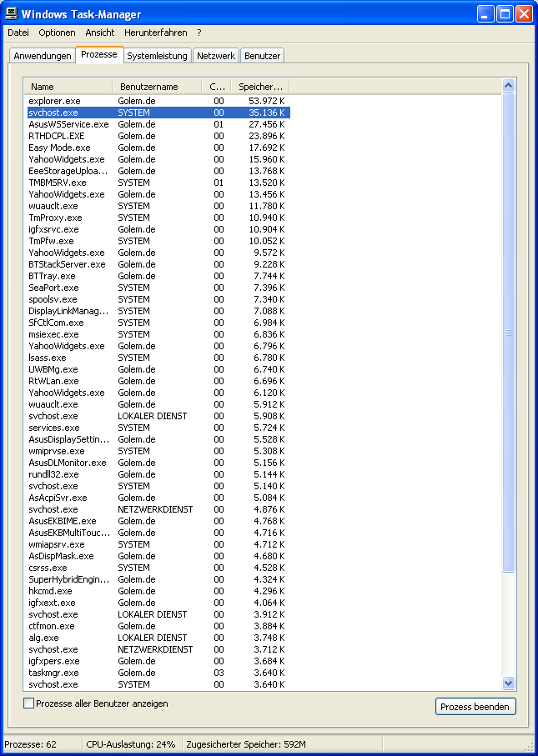This screenshot has height=756, width=538.
Task: Select the wmiprvse.exe process
Action: (x=158, y=451)
